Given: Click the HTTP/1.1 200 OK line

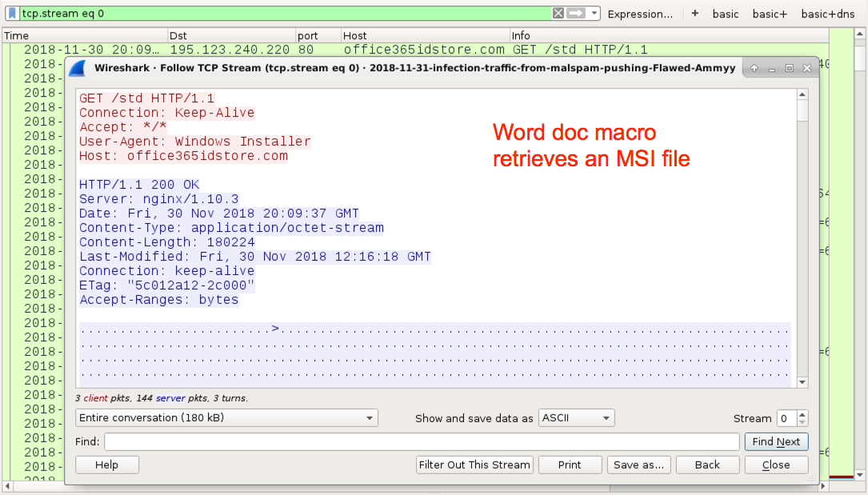Looking at the screenshot, I should pos(139,185).
